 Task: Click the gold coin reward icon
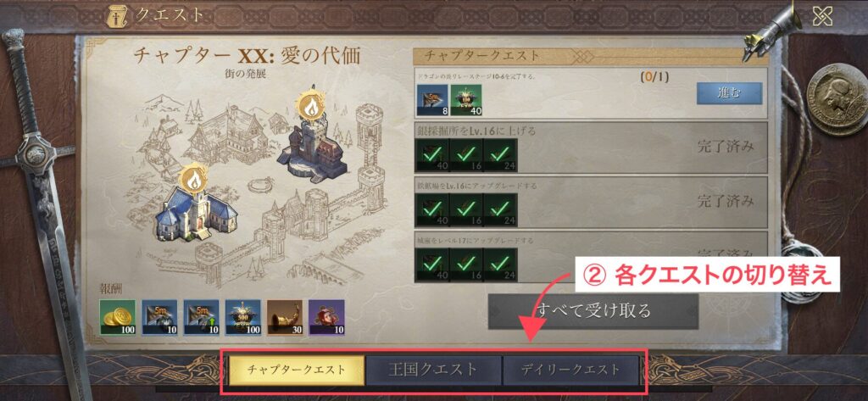[117, 317]
